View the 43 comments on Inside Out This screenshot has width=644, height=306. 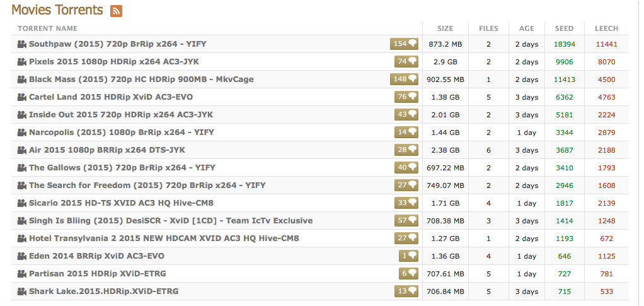(x=406, y=115)
